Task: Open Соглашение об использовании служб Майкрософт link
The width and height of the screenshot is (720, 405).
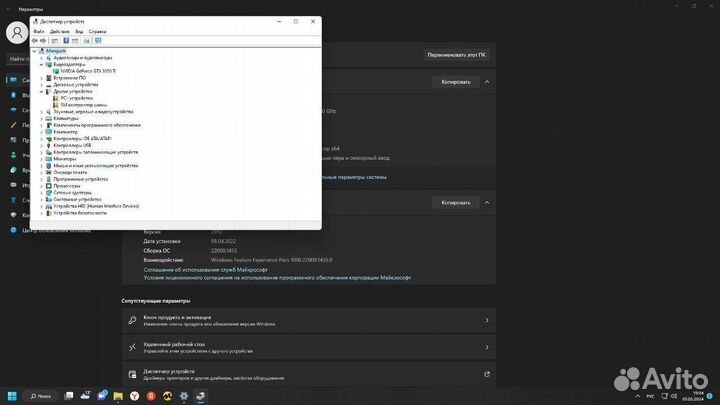Action: click(205, 270)
